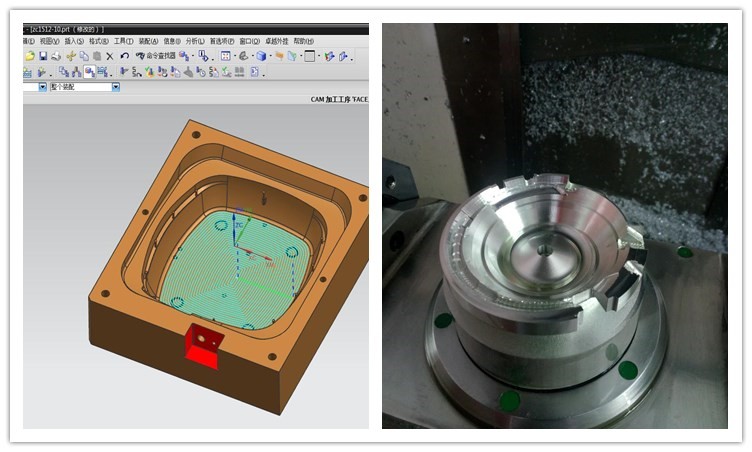Click the Print icon in toolbar

[x=56, y=57]
